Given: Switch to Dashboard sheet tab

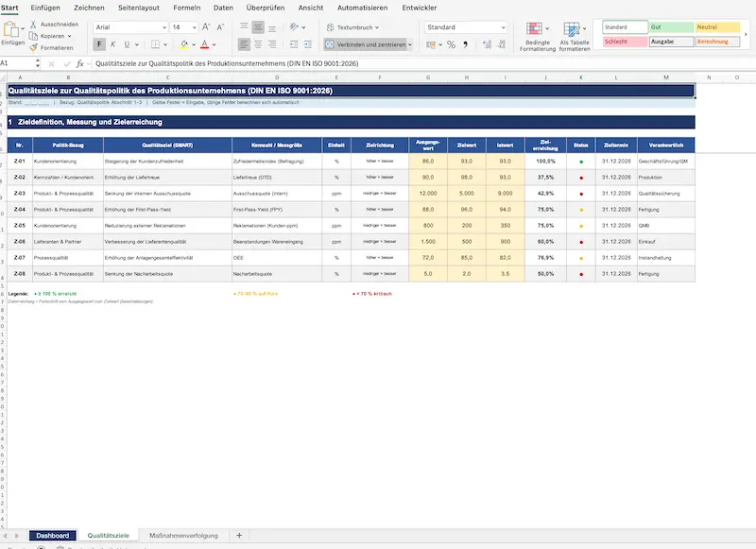Looking at the screenshot, I should tap(53, 536).
